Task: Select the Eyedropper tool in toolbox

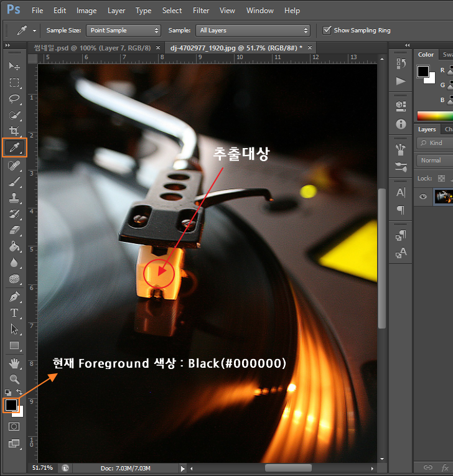Action: coord(14,147)
